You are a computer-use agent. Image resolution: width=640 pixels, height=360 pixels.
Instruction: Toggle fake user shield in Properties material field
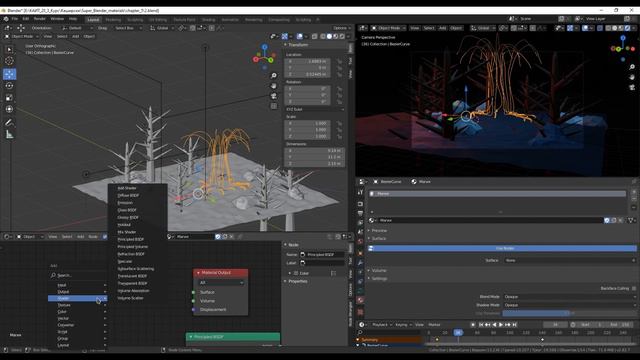tap(607, 220)
